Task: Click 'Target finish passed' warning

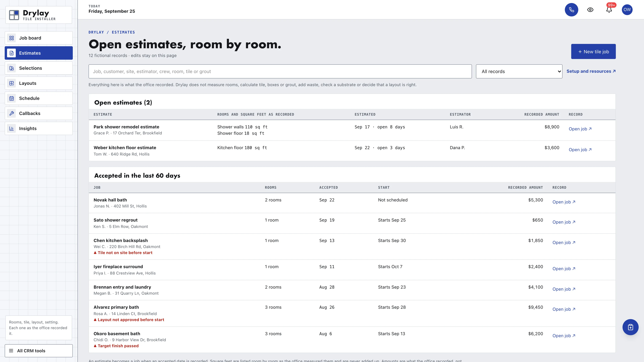Action: click(116, 346)
